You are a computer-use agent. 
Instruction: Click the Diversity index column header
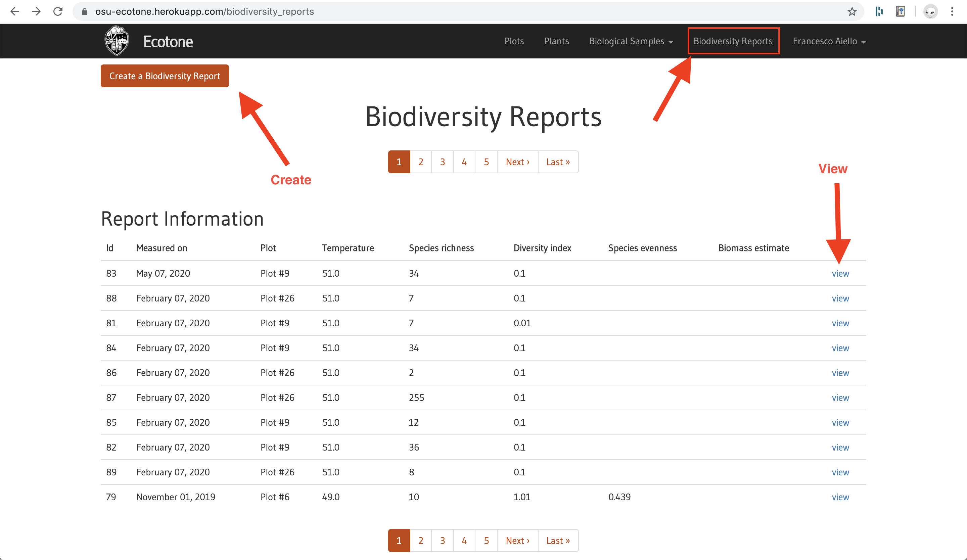[542, 248]
